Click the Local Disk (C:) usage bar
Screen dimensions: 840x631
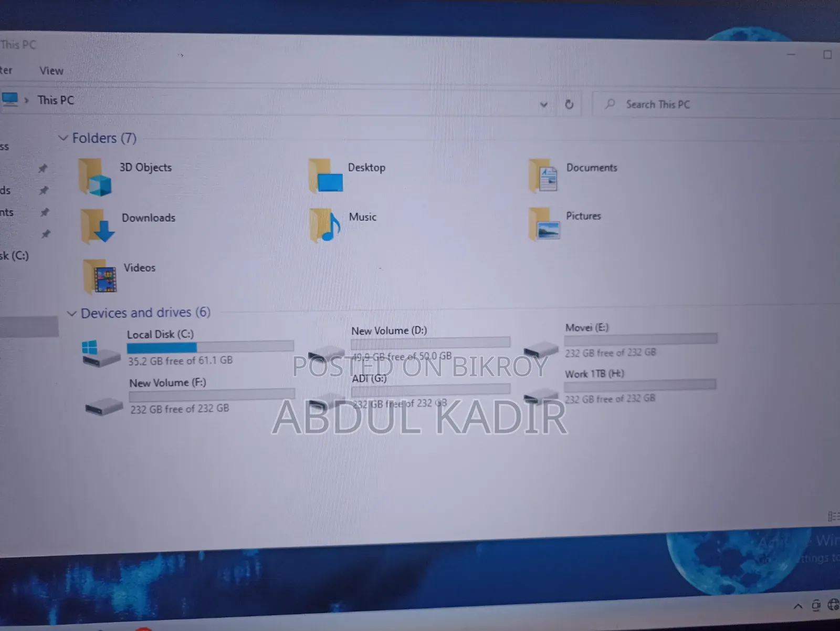click(x=211, y=347)
